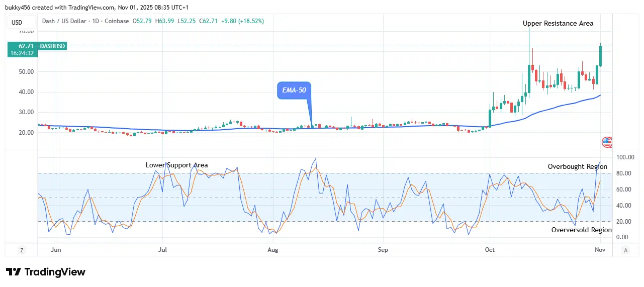Image resolution: width=644 pixels, height=287 pixels.
Task: Toggle the Z timezone button
Action: pyautogui.click(x=22, y=250)
